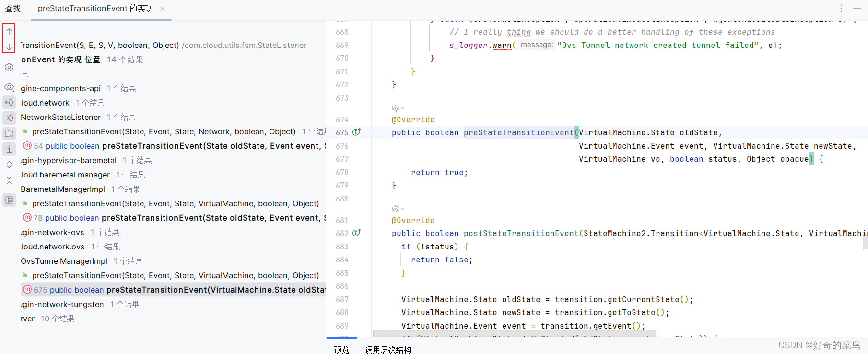The height and width of the screenshot is (354, 868).
Task: Toggle group by directory structure icon
Action: pos(9,133)
